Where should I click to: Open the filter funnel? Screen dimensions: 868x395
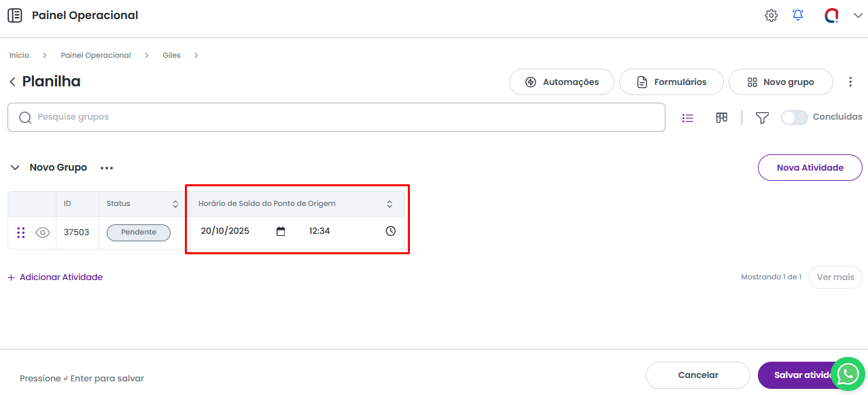(762, 118)
